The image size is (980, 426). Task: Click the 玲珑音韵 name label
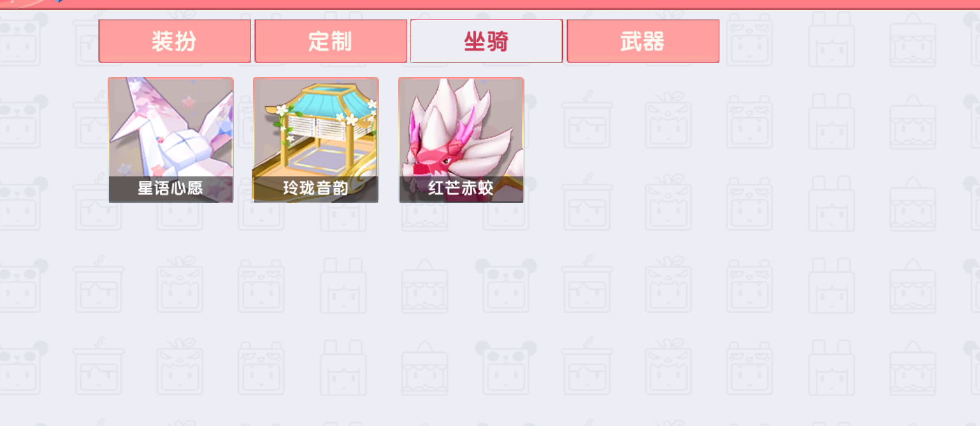(315, 189)
